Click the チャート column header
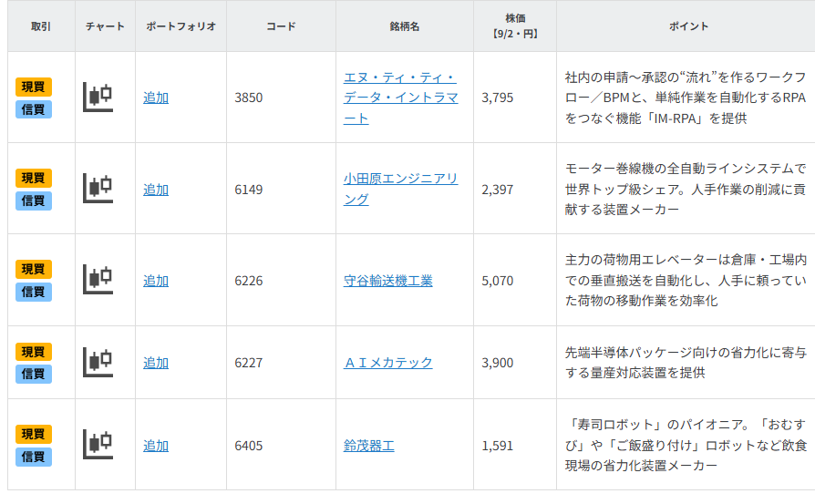 point(105,26)
